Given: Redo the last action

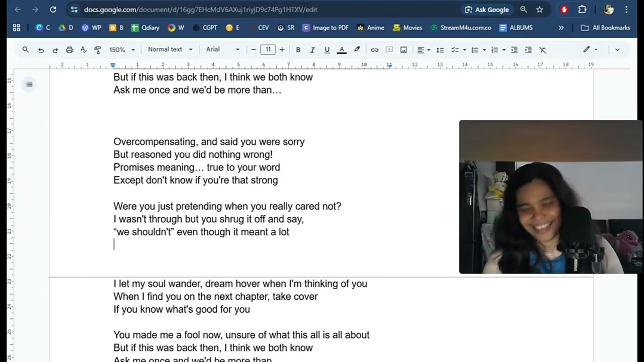Looking at the screenshot, I should (55, 50).
